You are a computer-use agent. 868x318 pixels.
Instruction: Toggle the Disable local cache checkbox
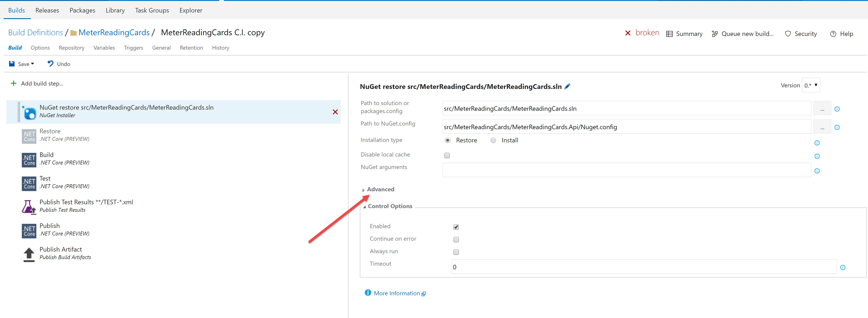pyautogui.click(x=447, y=155)
